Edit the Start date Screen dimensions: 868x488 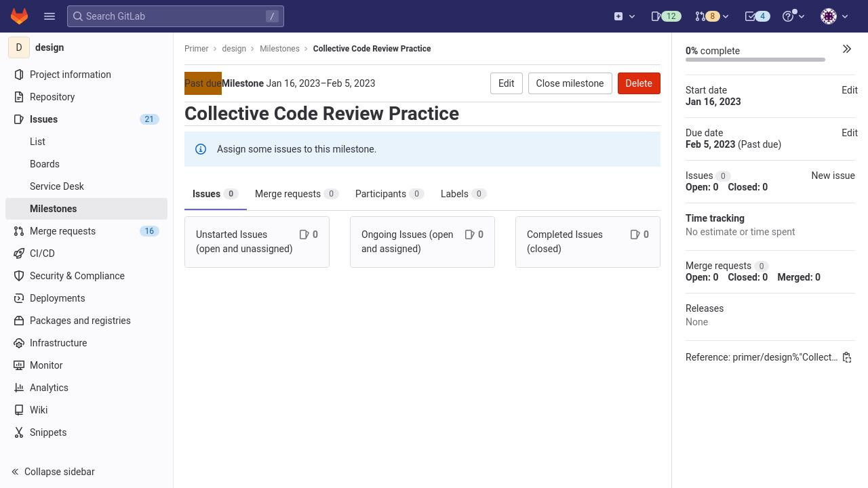pyautogui.click(x=850, y=90)
